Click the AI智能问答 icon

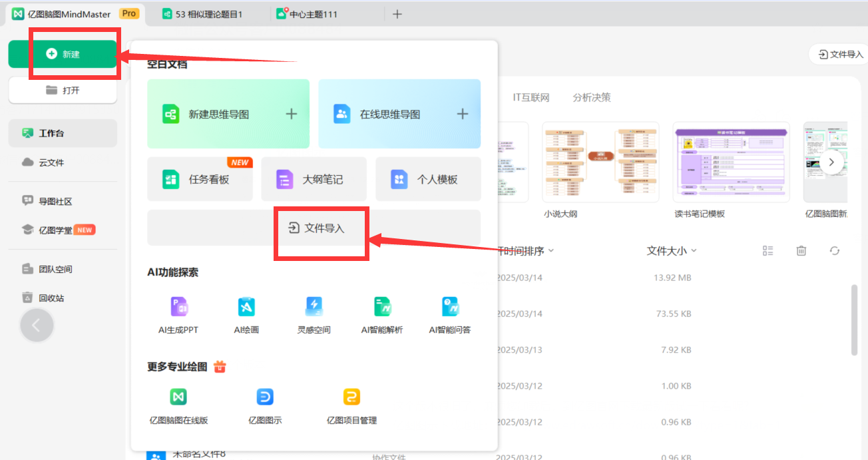[450, 307]
